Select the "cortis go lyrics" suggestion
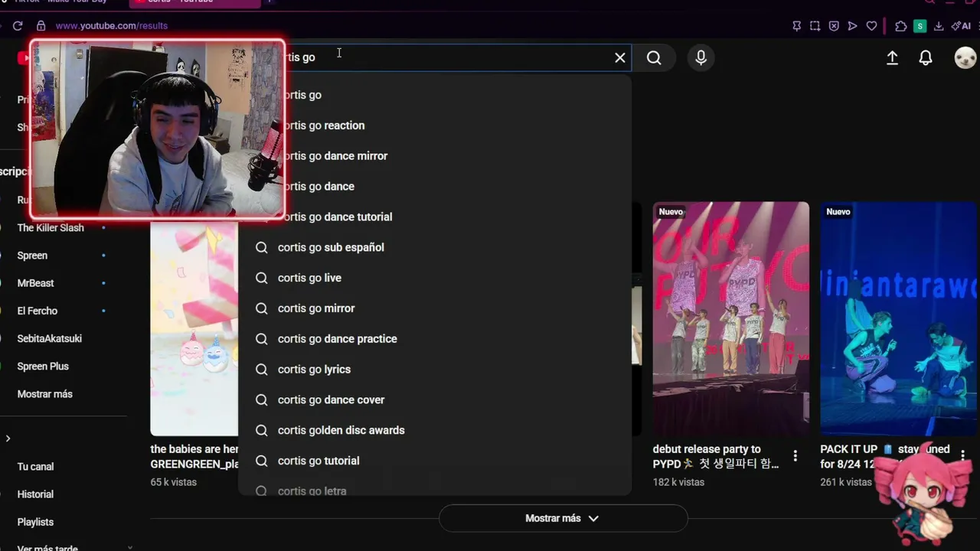This screenshot has height=551, width=980. [435, 370]
